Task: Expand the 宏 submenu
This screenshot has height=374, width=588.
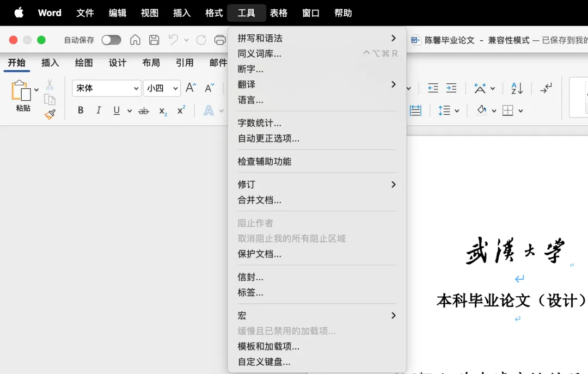Action: 317,316
